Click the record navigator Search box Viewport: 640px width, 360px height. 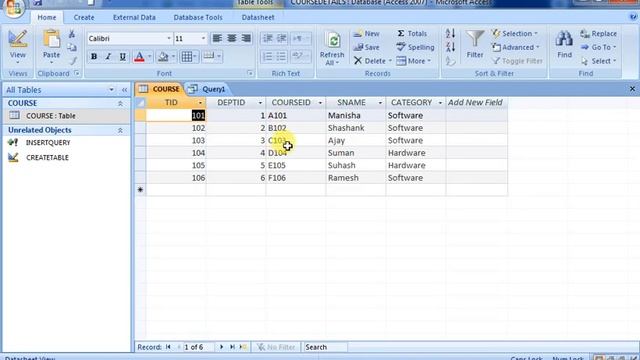325,347
